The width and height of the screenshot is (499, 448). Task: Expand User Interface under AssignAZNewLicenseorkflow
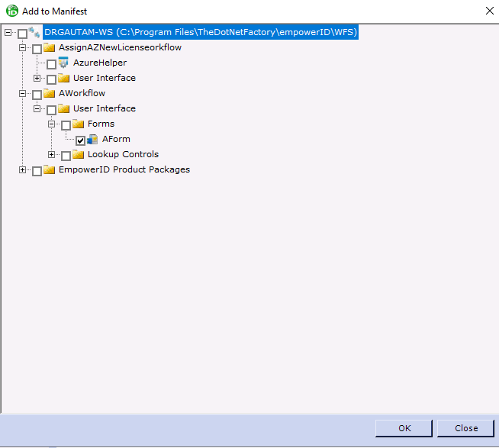[x=37, y=79]
